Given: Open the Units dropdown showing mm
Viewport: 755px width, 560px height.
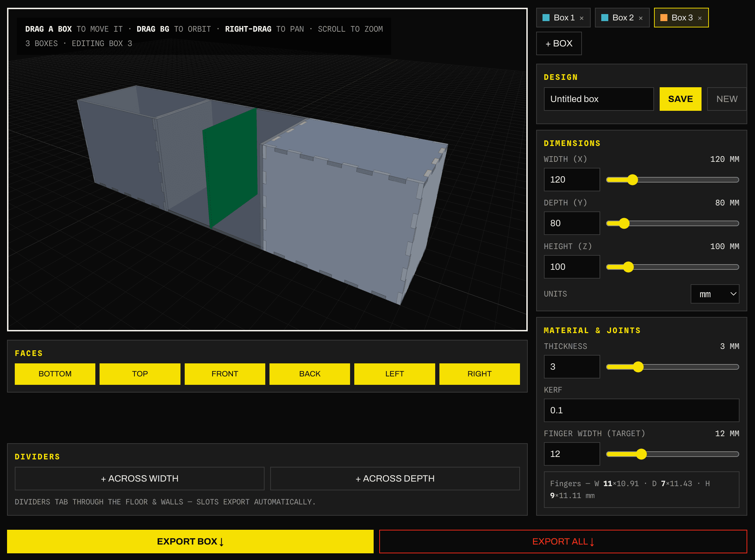Looking at the screenshot, I should point(715,294).
